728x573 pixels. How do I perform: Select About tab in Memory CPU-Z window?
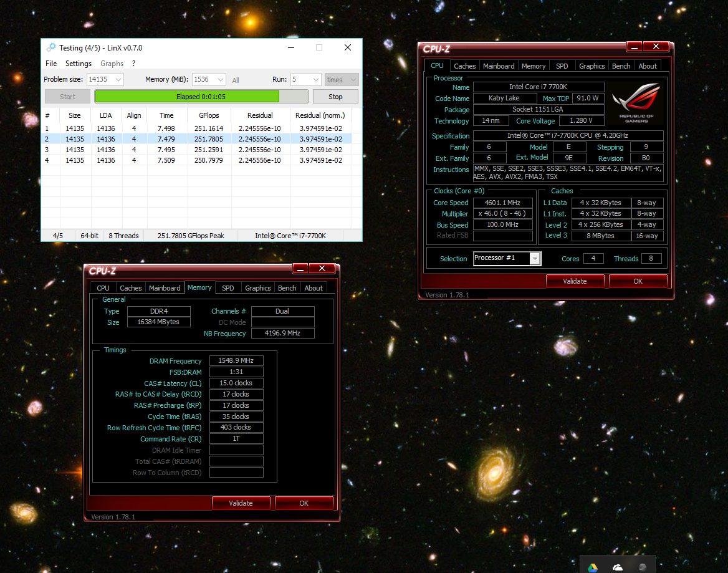[x=314, y=288]
